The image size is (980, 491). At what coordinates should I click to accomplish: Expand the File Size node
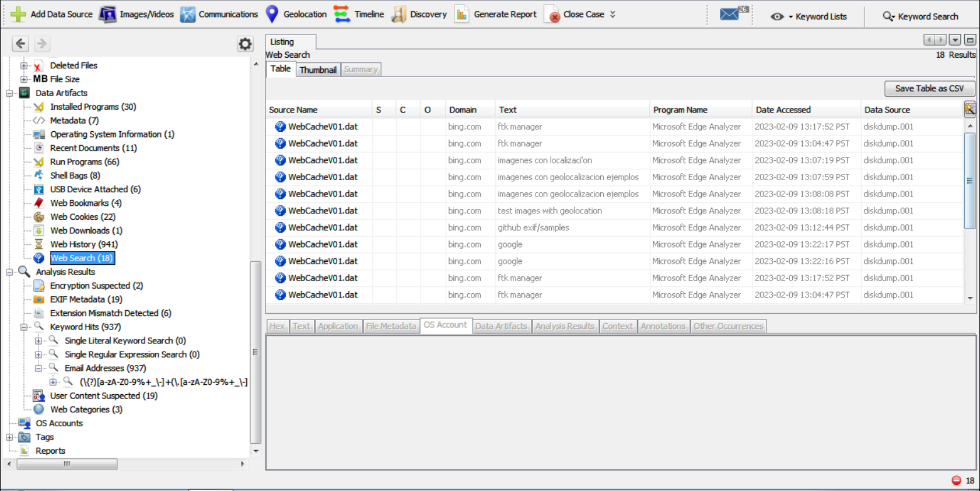[x=24, y=79]
